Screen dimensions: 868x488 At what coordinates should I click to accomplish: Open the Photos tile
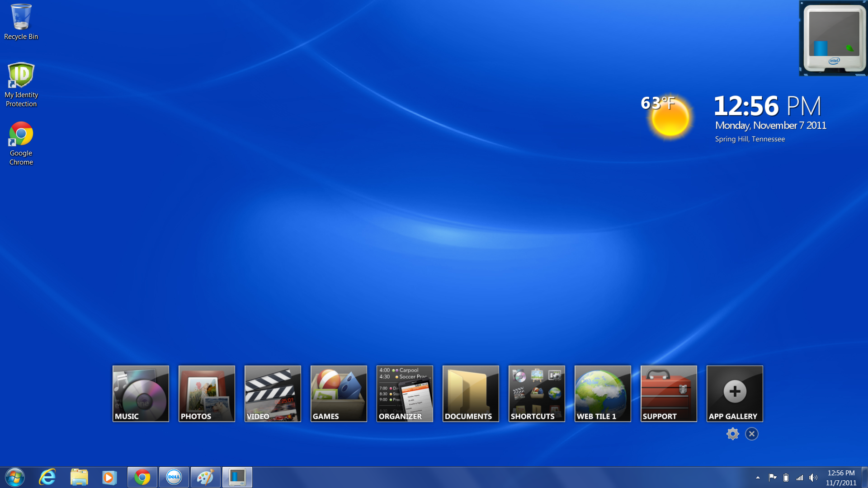[x=207, y=394]
